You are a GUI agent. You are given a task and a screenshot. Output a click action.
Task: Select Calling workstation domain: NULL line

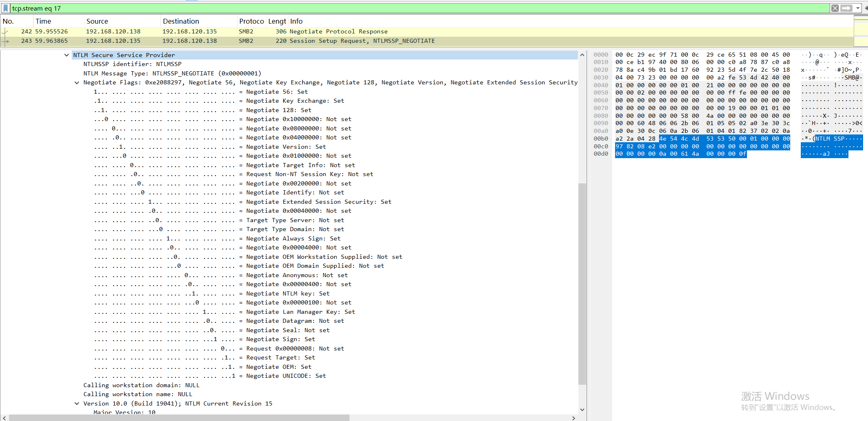tap(141, 385)
